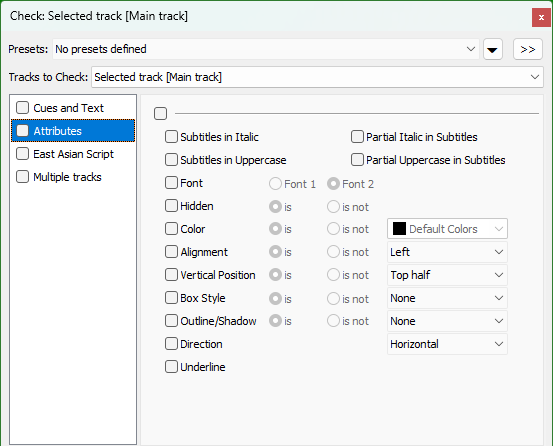The width and height of the screenshot is (553, 446).
Task: Open the Presets dropdown
Action: click(x=266, y=49)
